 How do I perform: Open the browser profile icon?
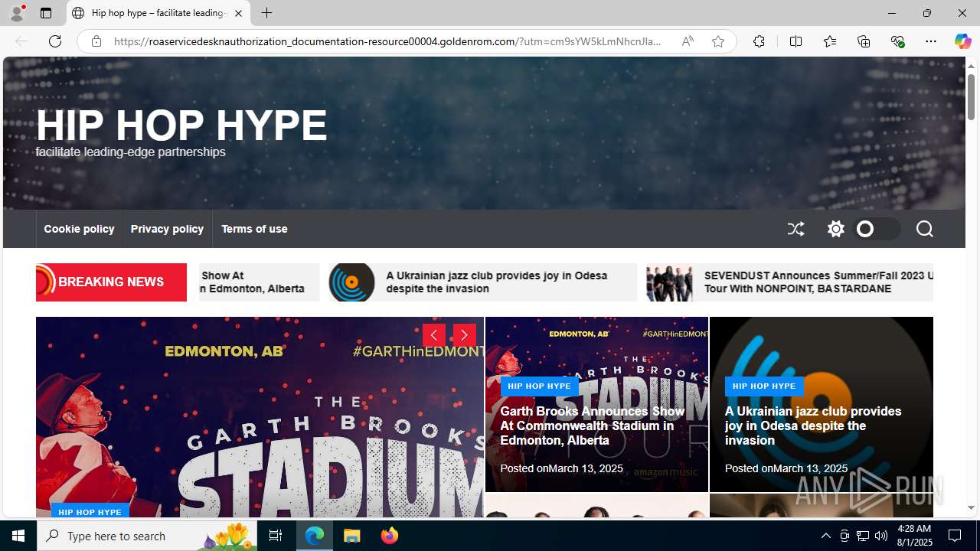click(17, 13)
